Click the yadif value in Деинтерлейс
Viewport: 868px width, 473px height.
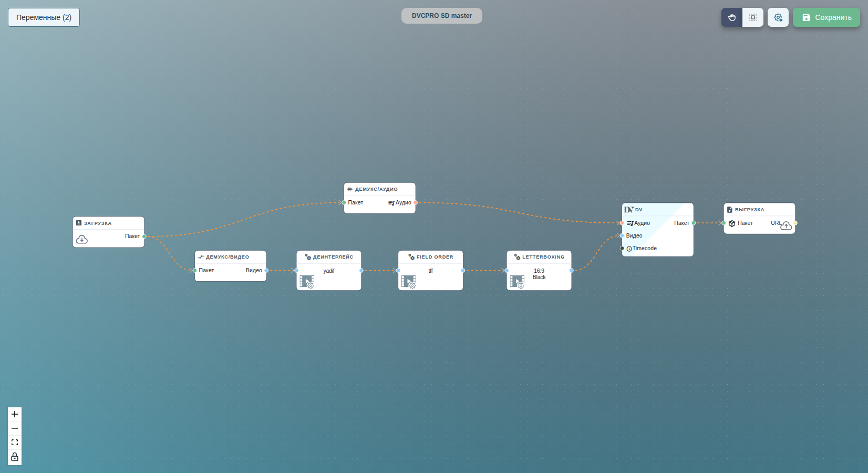(329, 271)
